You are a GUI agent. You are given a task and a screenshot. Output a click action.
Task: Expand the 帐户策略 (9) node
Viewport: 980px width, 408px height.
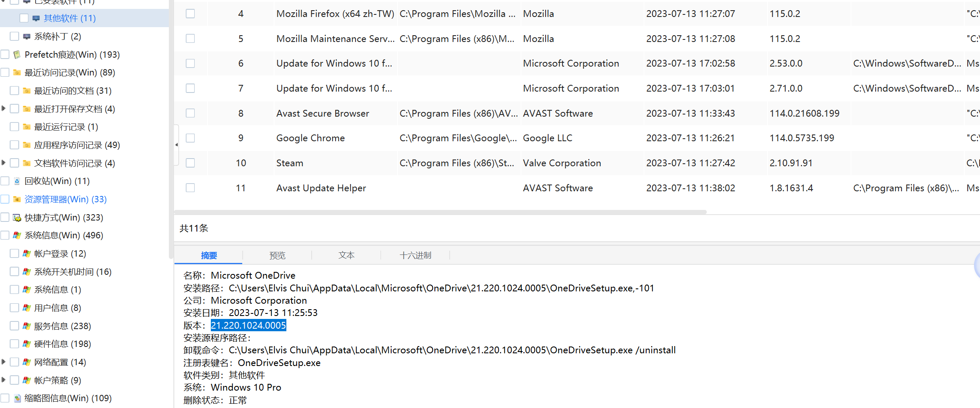tap(3, 380)
